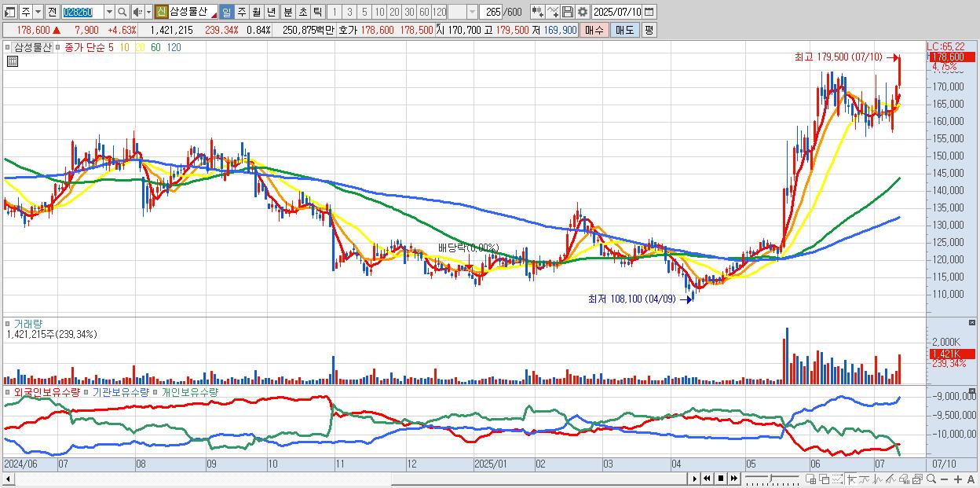Open the custom interval dropdown arrow
This screenshot has width=980, height=488.
(472, 12)
